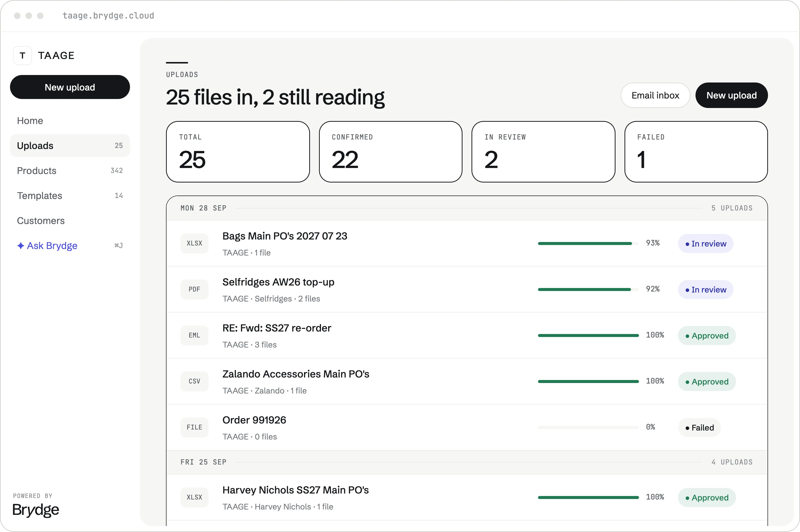Screen dimensions: 800x532
Task: Click the 92% progress bar for Selfridges AW26
Action: click(588, 289)
